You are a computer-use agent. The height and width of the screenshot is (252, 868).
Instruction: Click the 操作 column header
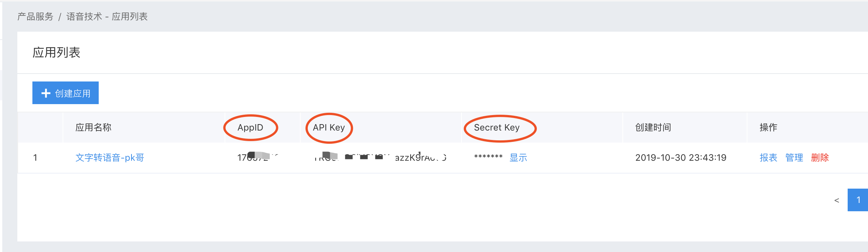click(x=768, y=128)
